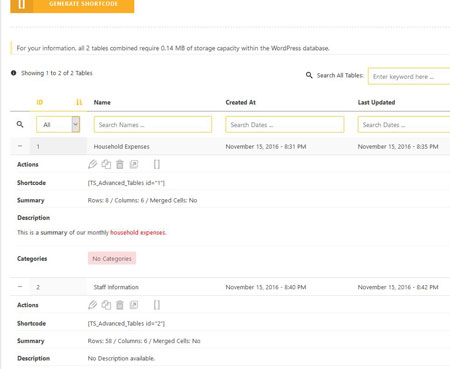Click the No Description available text

[x=121, y=358]
